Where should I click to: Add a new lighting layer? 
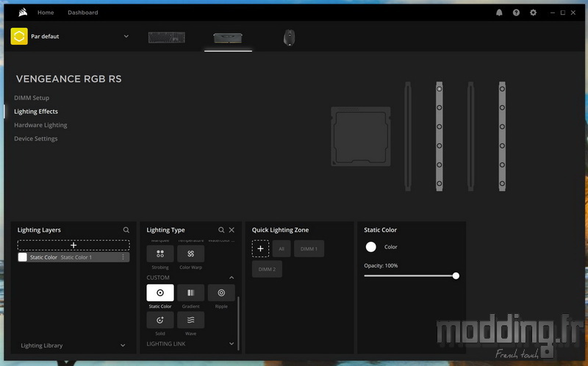click(73, 245)
